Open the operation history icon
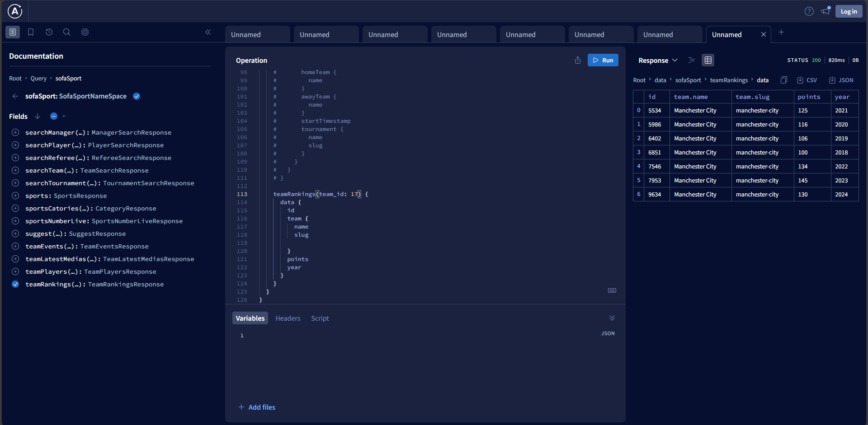The image size is (868, 425). (x=49, y=32)
